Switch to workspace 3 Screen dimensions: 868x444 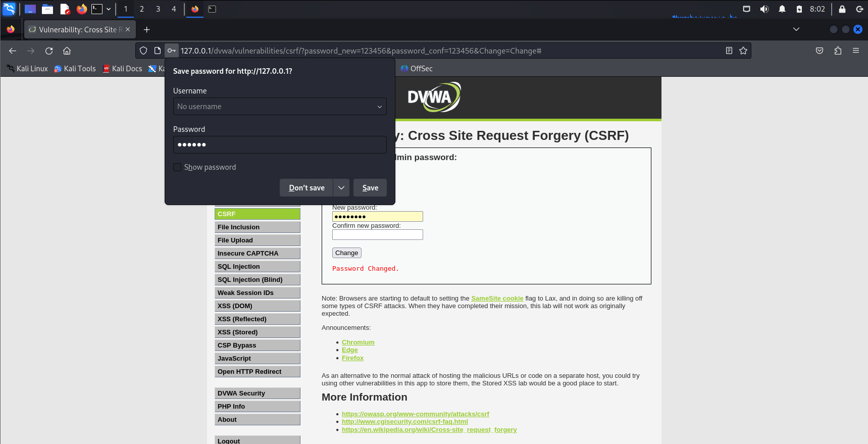click(158, 9)
